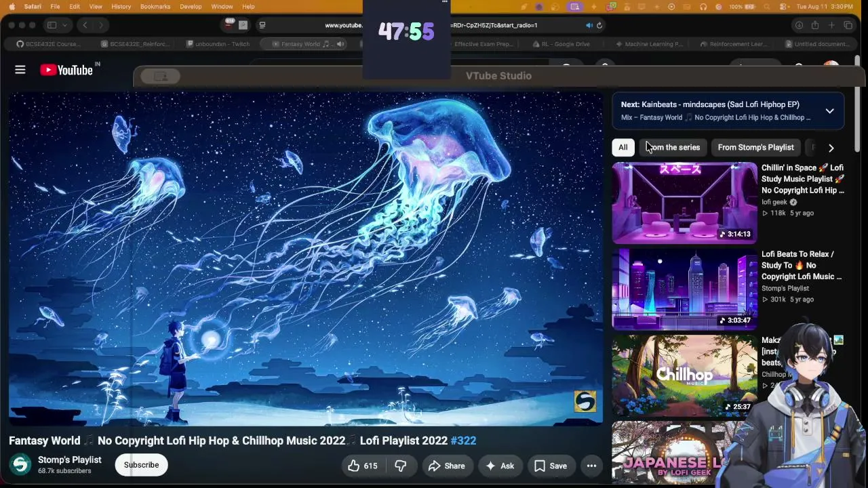Screen dimensions: 868x488
Task: Click the jellyfish video player to pause
Action: pyautogui.click(x=305, y=259)
